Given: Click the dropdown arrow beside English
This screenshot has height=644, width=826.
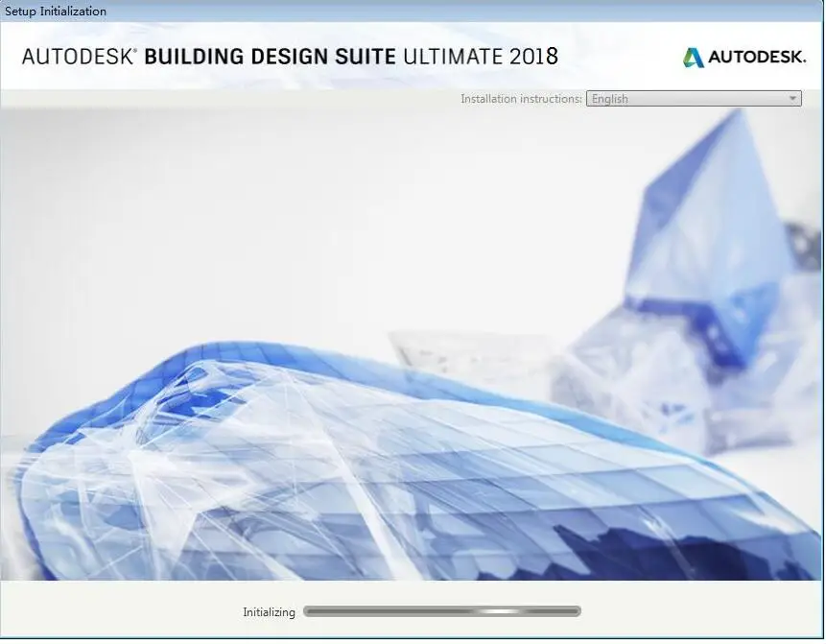Looking at the screenshot, I should click(x=792, y=99).
